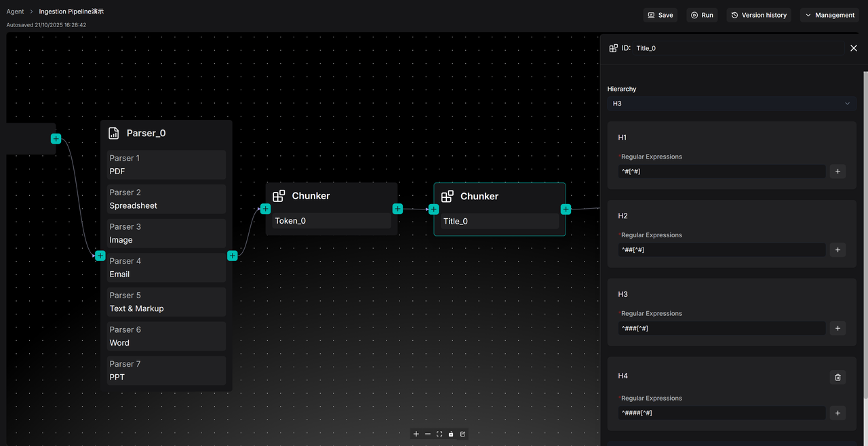Toggle the canvas interactivity lock
The image size is (868, 446).
tap(451, 434)
